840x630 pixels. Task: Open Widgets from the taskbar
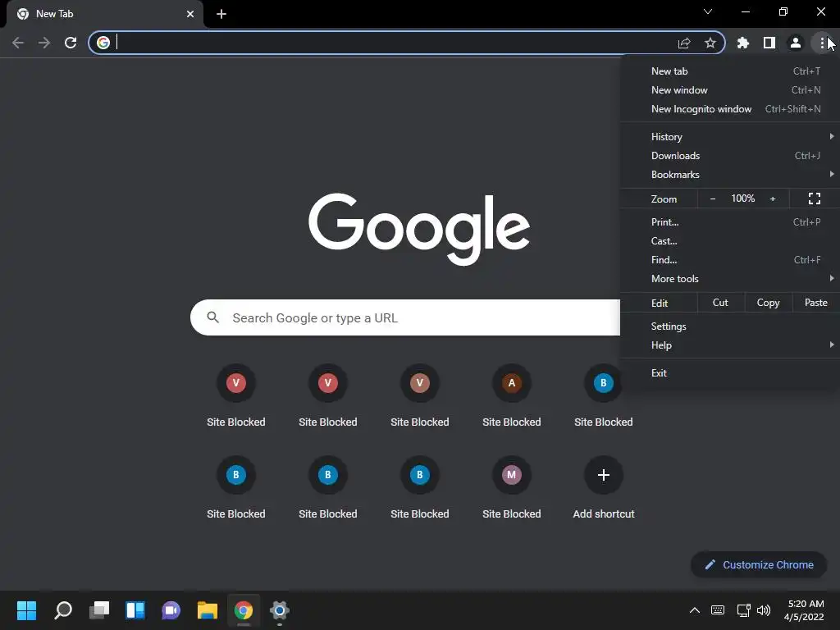click(x=135, y=610)
